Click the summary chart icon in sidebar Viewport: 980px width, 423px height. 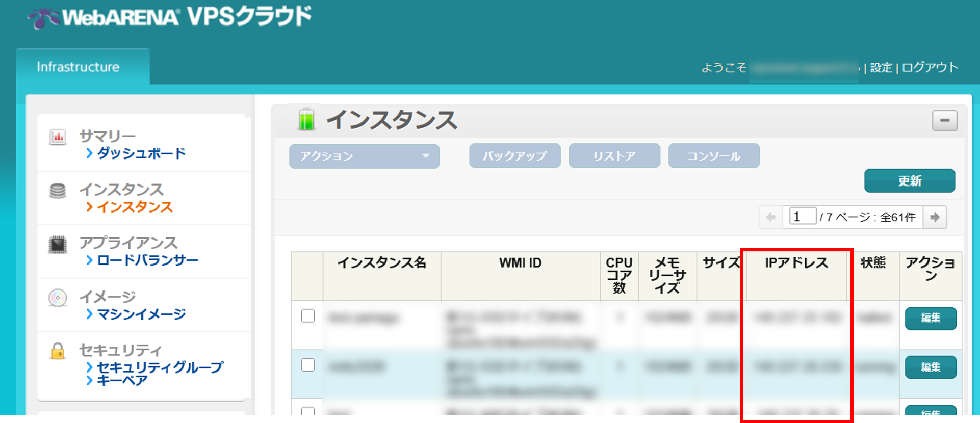58,137
